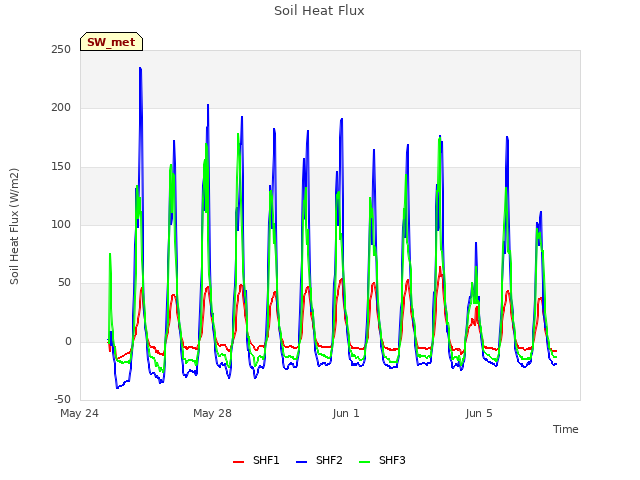Click the 100 y-axis tick label

tap(61, 224)
